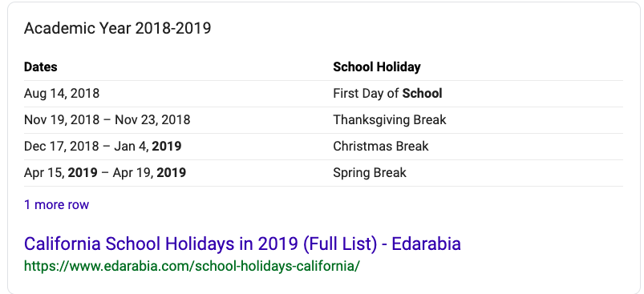Select the 'Apr 15, 2019 – Apr 19, 2019' cell
The height and width of the screenshot is (294, 644).
(x=105, y=172)
